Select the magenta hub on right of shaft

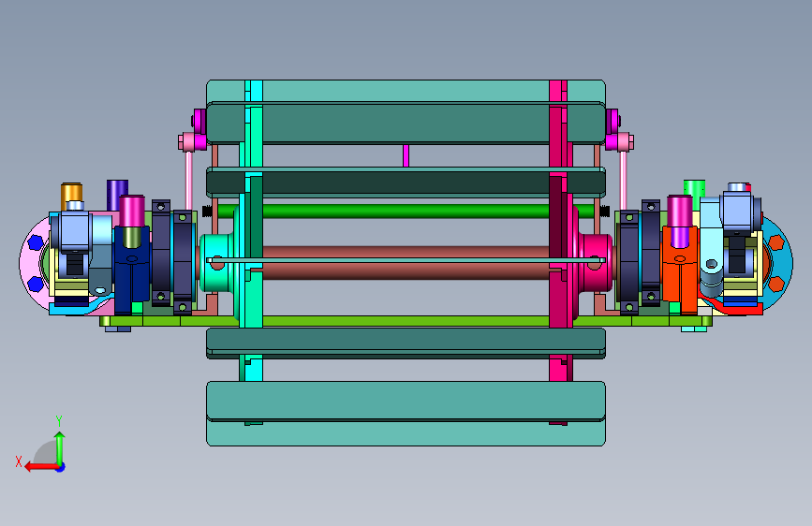pyautogui.click(x=596, y=262)
